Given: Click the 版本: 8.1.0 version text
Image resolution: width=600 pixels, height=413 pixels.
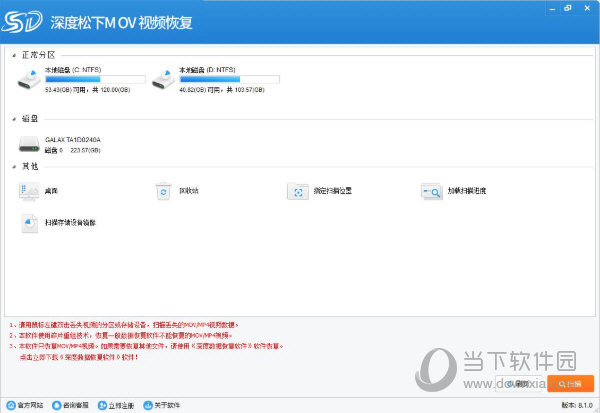Looking at the screenshot, I should 577,405.
